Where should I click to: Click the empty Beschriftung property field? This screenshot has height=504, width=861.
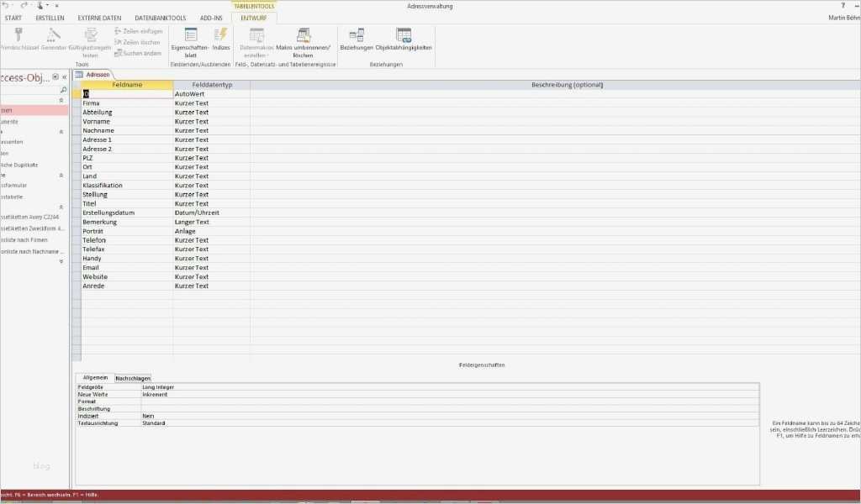[x=451, y=409]
